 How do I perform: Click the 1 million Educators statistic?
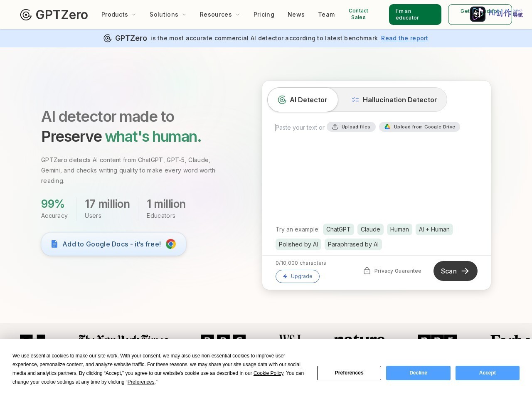166,209
